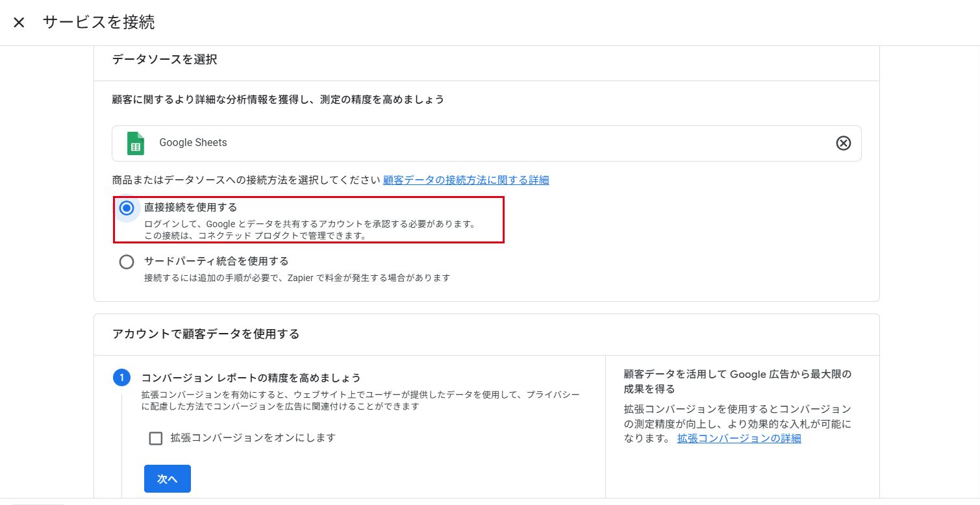Click コンバージョン レポートの精度を高めましょう title
The width and height of the screenshot is (980, 505).
[251, 378]
